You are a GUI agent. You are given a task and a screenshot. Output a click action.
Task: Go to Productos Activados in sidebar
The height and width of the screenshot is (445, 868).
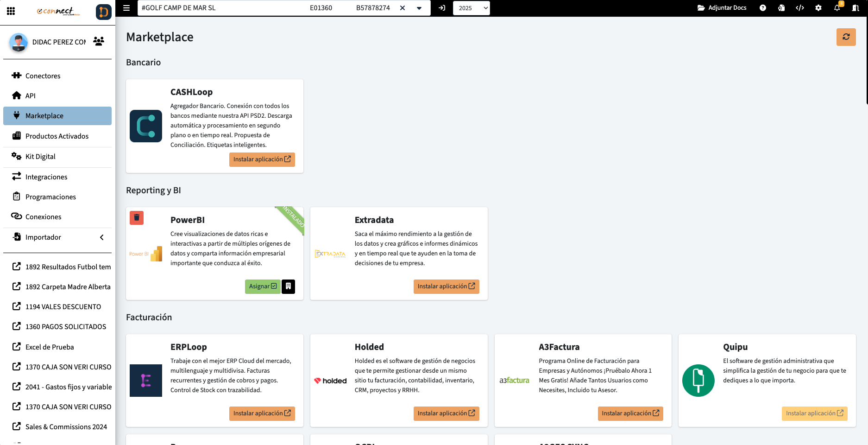[x=57, y=136]
